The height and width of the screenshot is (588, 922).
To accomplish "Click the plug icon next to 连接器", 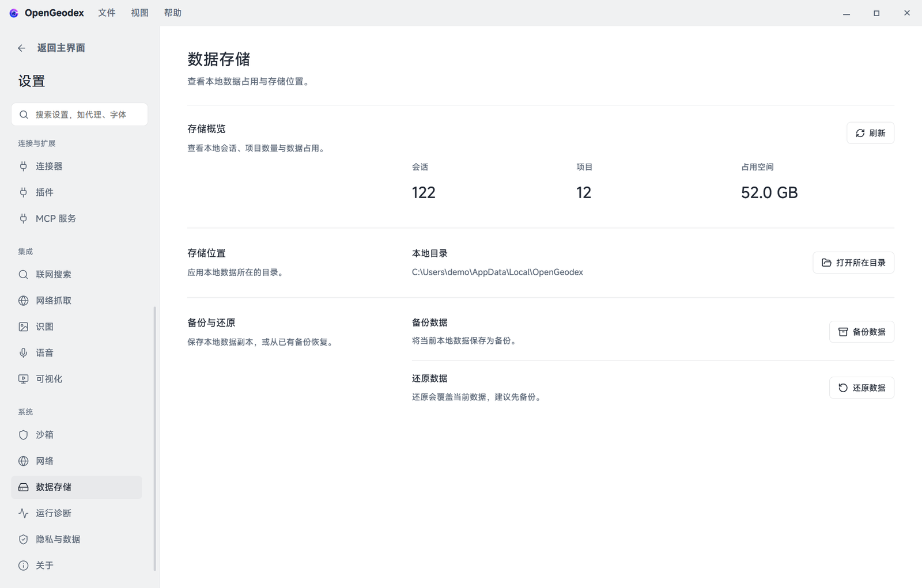I will pyautogui.click(x=23, y=166).
